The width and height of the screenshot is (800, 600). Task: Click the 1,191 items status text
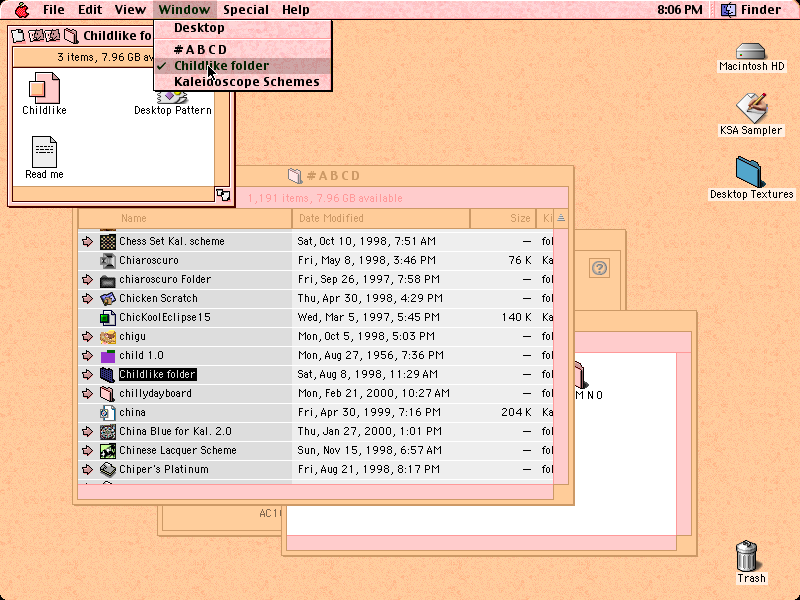[325, 198]
